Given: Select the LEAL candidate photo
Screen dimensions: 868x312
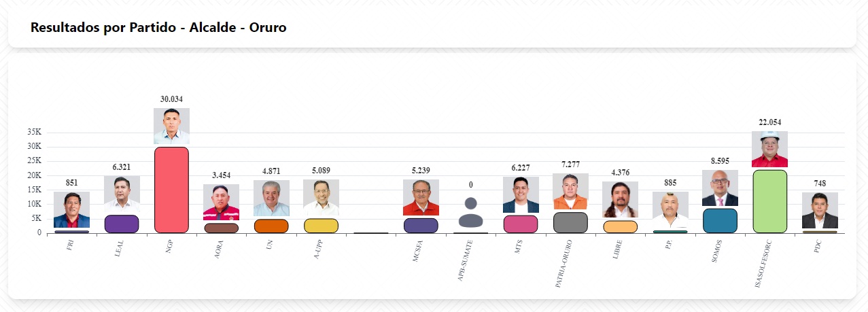Looking at the screenshot, I should click(122, 194).
